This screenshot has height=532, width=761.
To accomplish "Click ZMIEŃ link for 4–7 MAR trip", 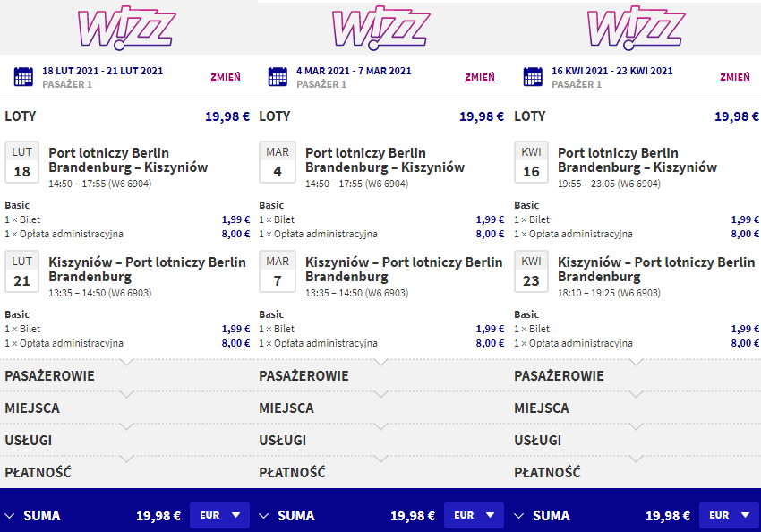I will [480, 77].
